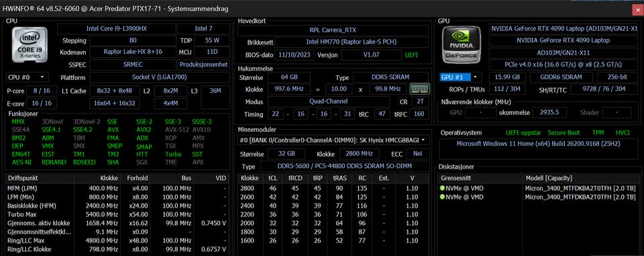Click the GPU memory clock 2935.5 field
644x256 pixels.
(549, 112)
